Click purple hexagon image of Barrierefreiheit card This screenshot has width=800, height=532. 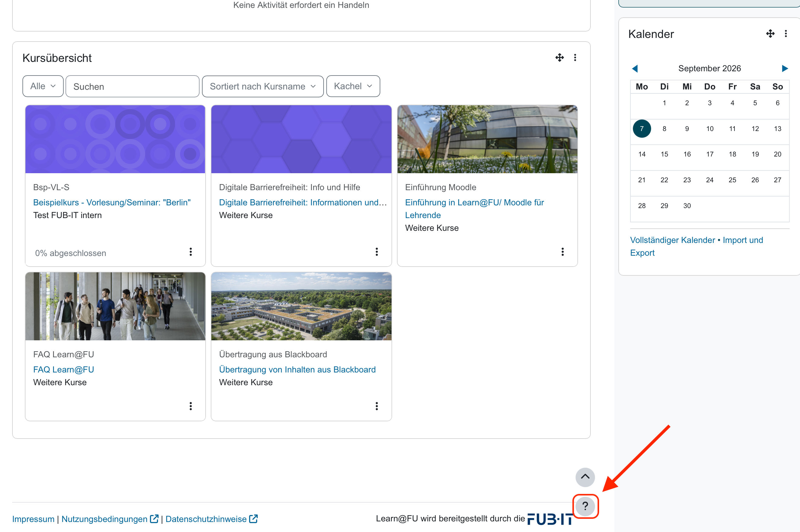[x=301, y=139]
